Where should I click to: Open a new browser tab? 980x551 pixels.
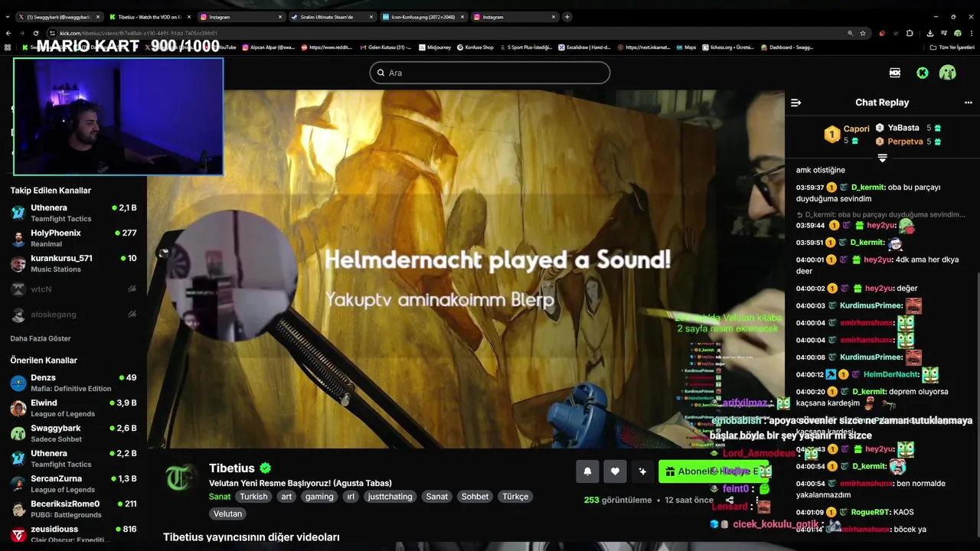click(567, 17)
